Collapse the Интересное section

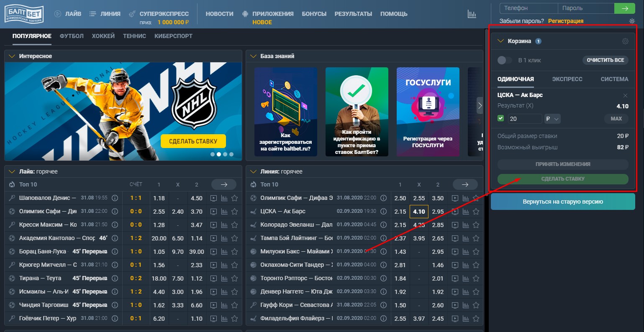pyautogui.click(x=12, y=56)
